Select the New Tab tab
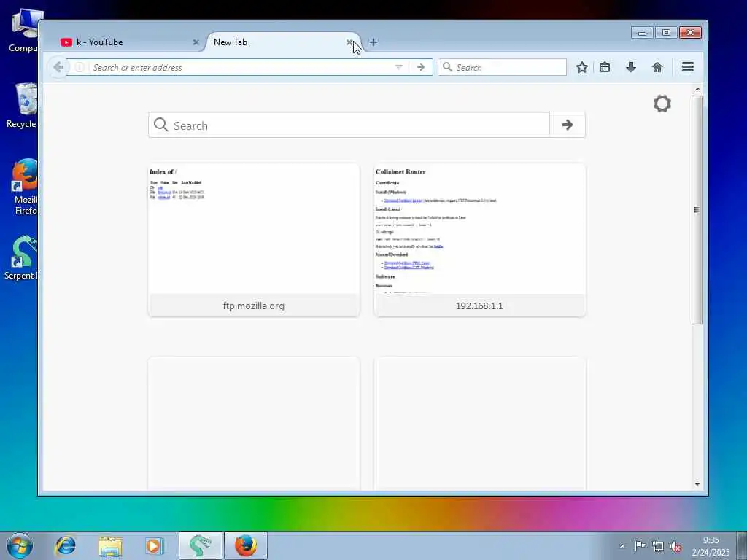This screenshot has width=747, height=560. [x=282, y=42]
